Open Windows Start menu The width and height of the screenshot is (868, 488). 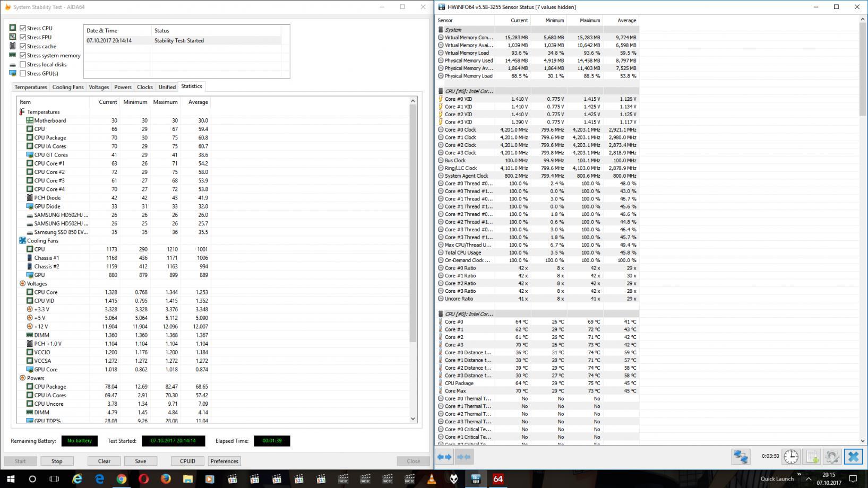(11, 479)
